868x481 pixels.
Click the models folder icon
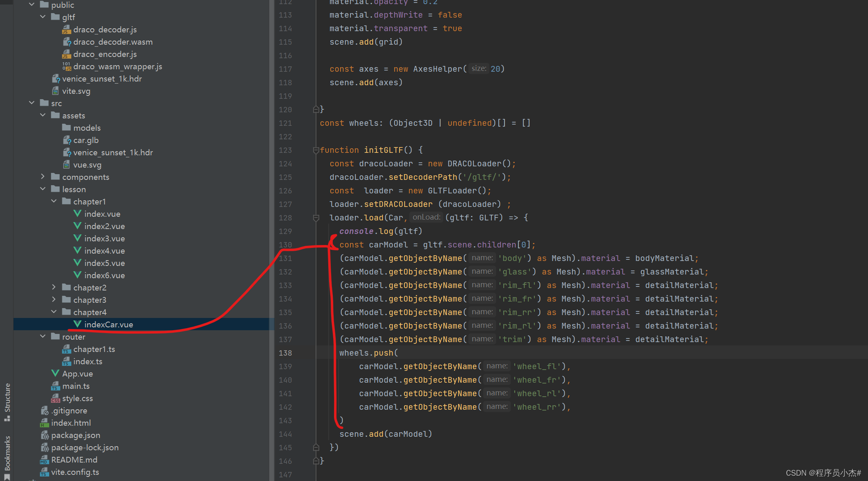(x=66, y=127)
